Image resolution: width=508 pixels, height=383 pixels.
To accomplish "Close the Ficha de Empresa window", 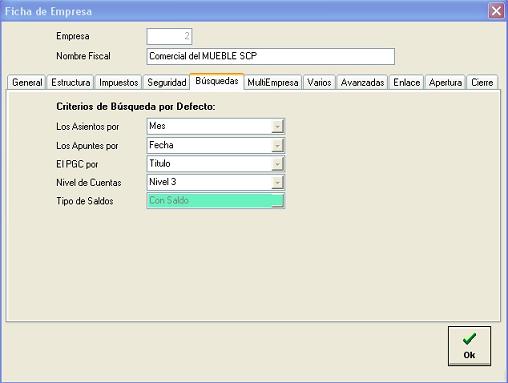I will point(496,11).
